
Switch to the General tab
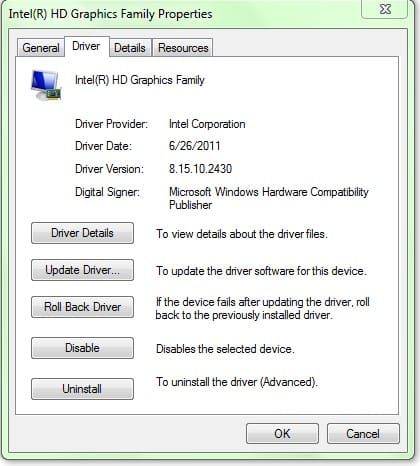(x=41, y=48)
